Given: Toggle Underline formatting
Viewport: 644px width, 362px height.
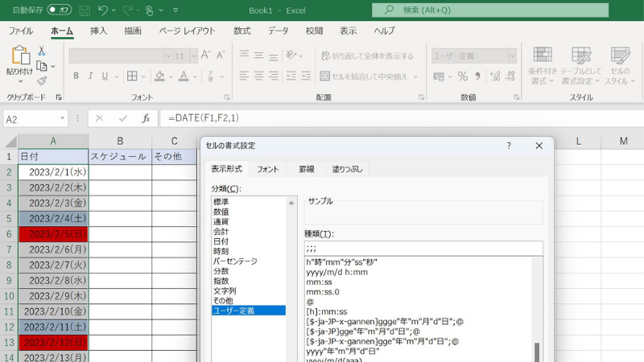Looking at the screenshot, I should click(x=105, y=76).
